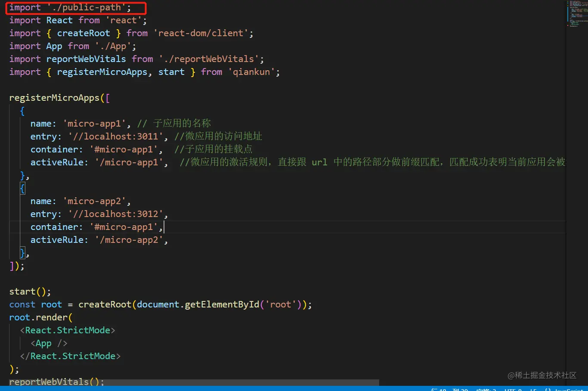Image resolution: width=588 pixels, height=391 pixels.
Task: Click the 'micro-app2' name value
Action: click(x=94, y=201)
